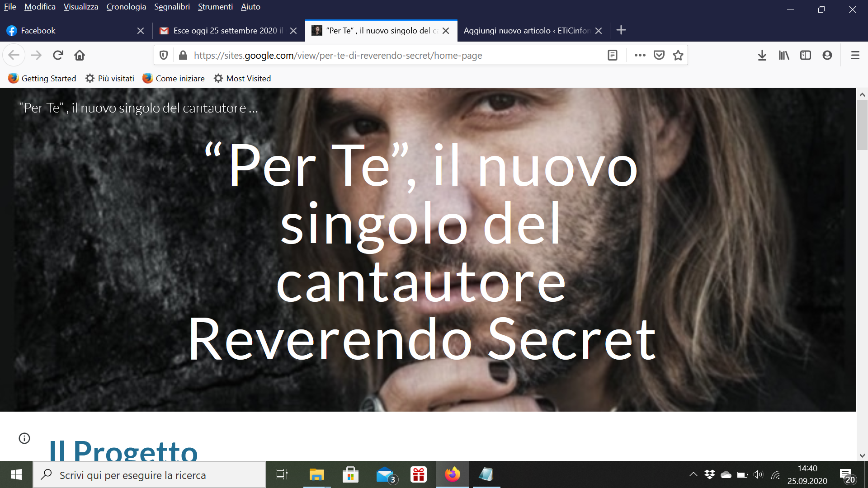The height and width of the screenshot is (488, 868).
Task: Open page actions three-dot menu
Action: pos(640,55)
